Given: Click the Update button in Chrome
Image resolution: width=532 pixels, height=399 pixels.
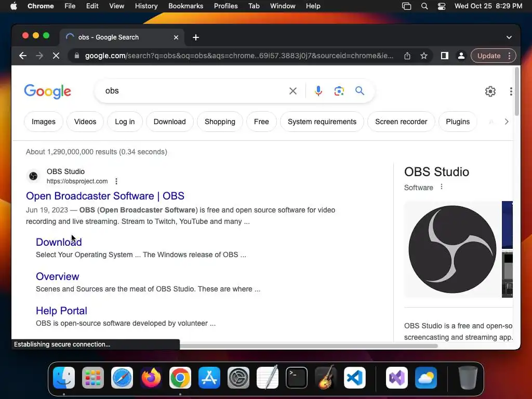Looking at the screenshot, I should click(488, 56).
